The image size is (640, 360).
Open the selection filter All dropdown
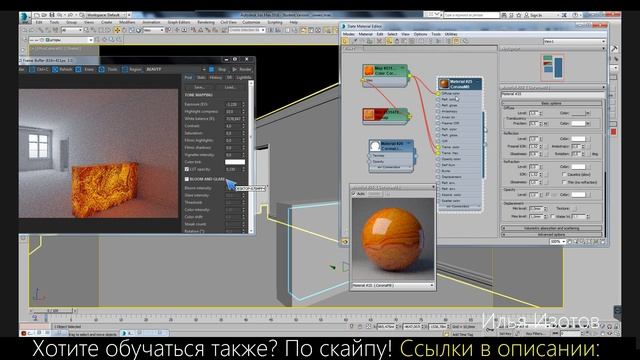(x=72, y=30)
